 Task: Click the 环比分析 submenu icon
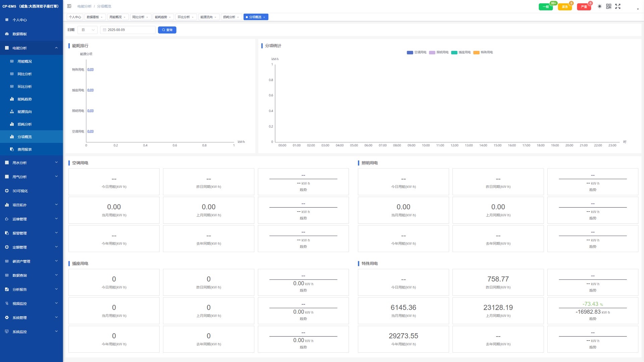12,87
